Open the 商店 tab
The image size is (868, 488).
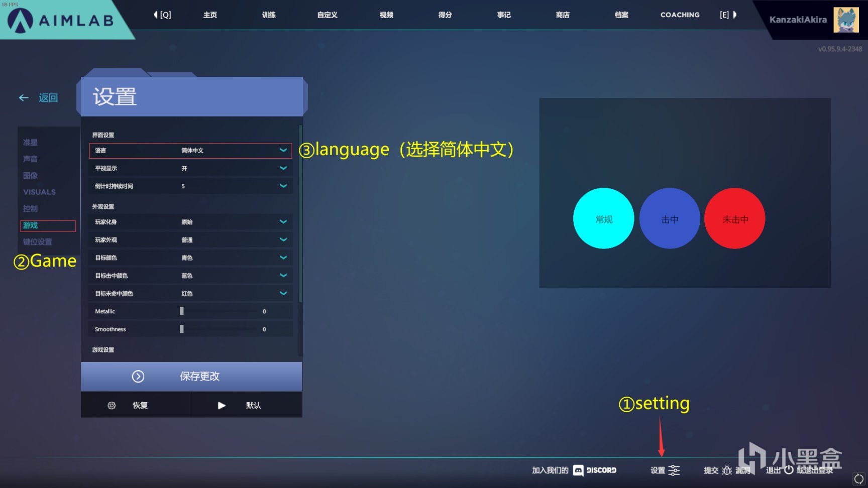coord(563,15)
